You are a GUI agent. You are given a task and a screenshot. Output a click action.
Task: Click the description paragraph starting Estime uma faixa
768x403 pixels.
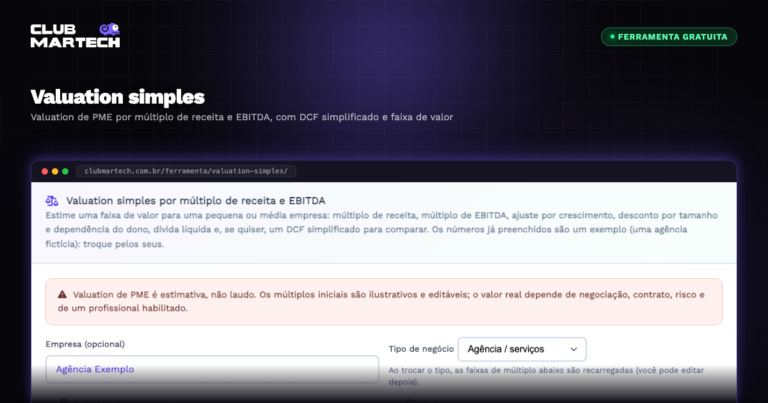tap(382, 229)
